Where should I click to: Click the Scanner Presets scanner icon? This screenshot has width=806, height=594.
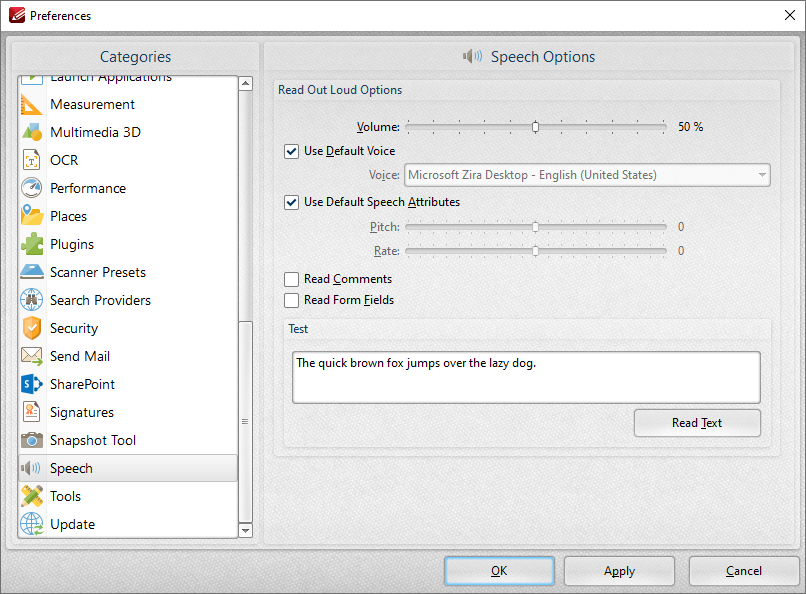click(31, 272)
